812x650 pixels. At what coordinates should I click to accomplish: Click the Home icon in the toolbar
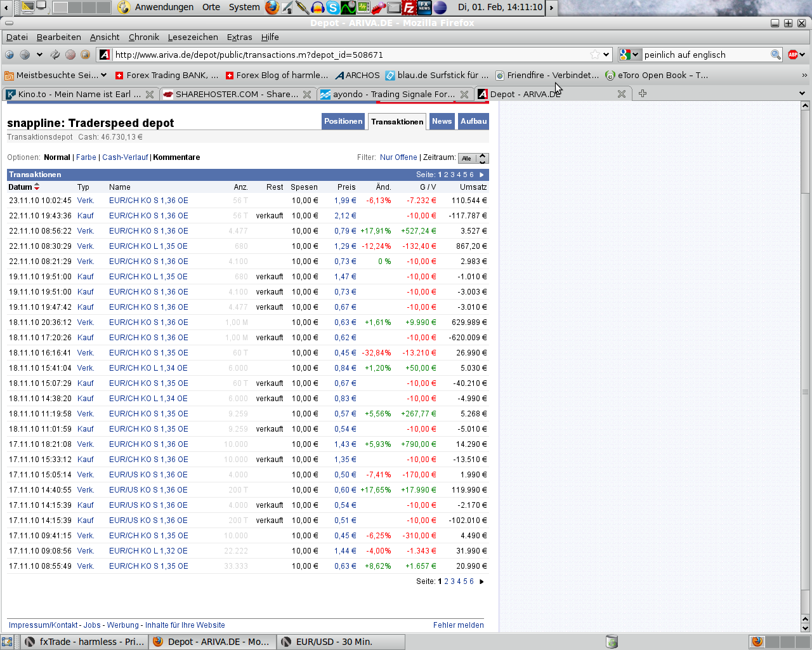(x=84, y=55)
